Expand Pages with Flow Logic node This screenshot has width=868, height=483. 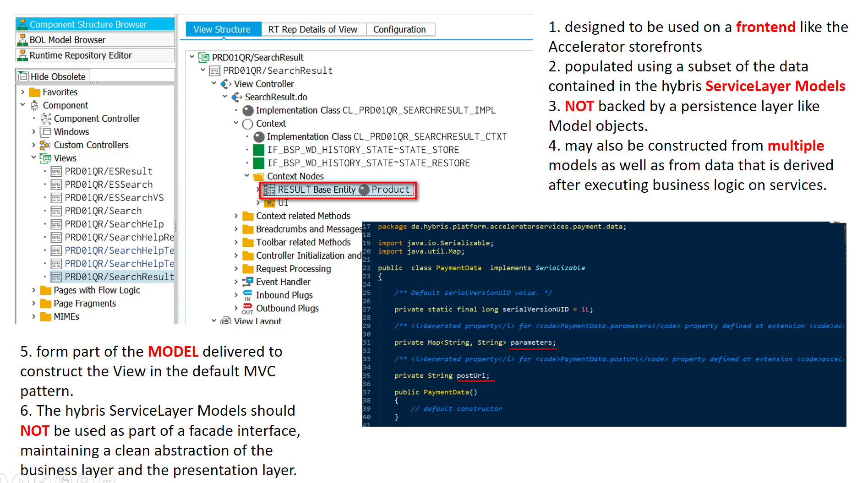[34, 290]
